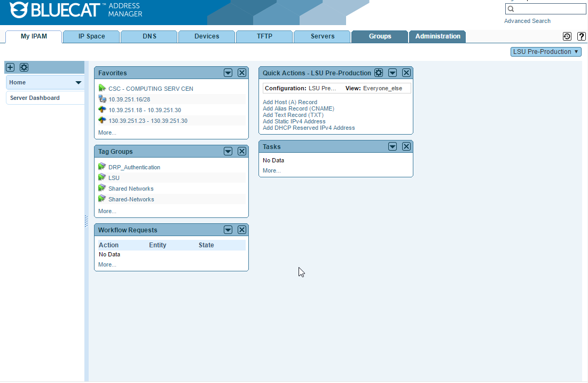This screenshot has width=588, height=383.
Task: Click Add Text Record (TXT)
Action: [293, 115]
